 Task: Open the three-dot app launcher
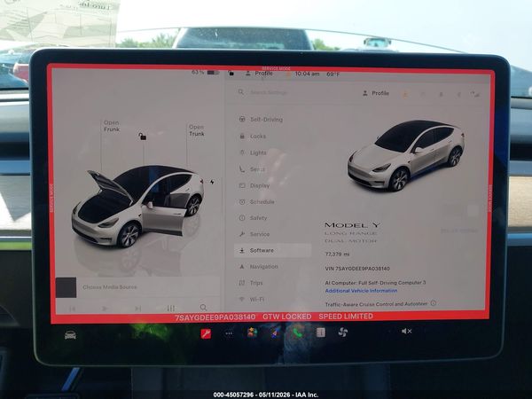229,333
